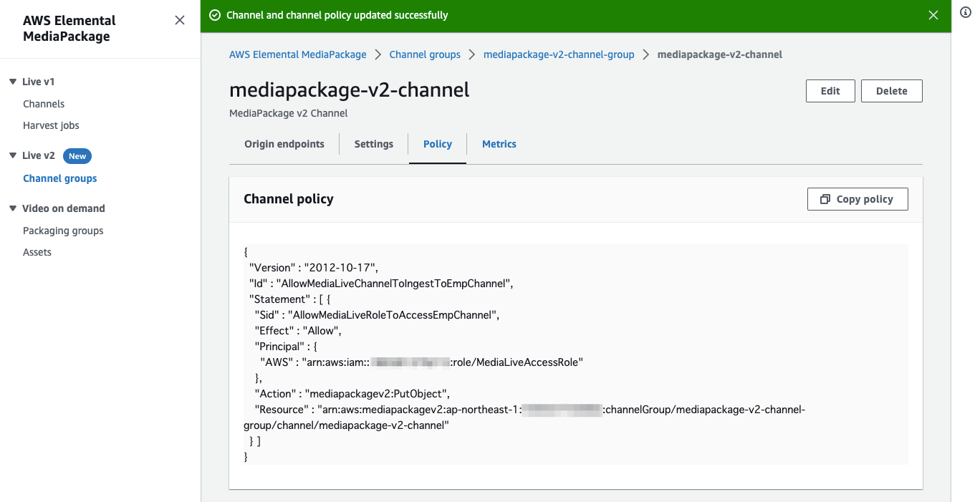The image size is (980, 502).
Task: Collapse the Live v2 section
Action: (12, 155)
